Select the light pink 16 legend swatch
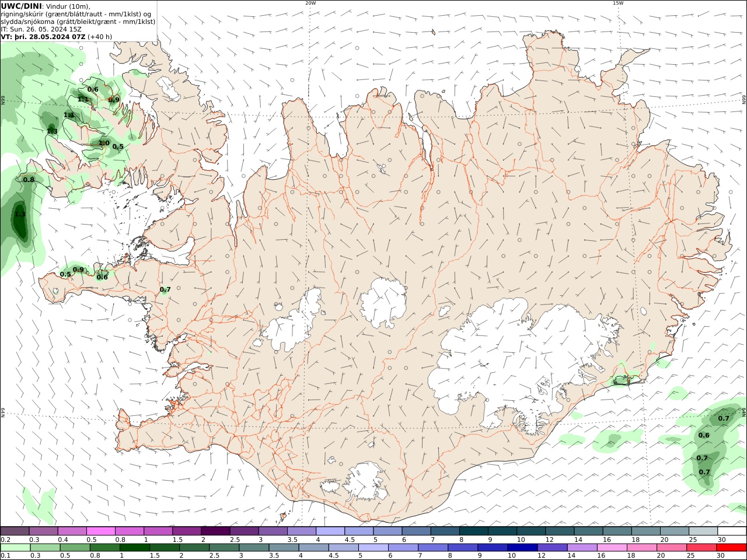 (x=612, y=548)
